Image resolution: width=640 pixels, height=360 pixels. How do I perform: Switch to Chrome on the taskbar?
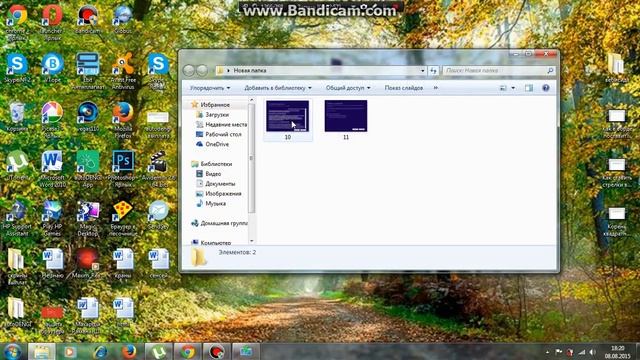pos(187,351)
